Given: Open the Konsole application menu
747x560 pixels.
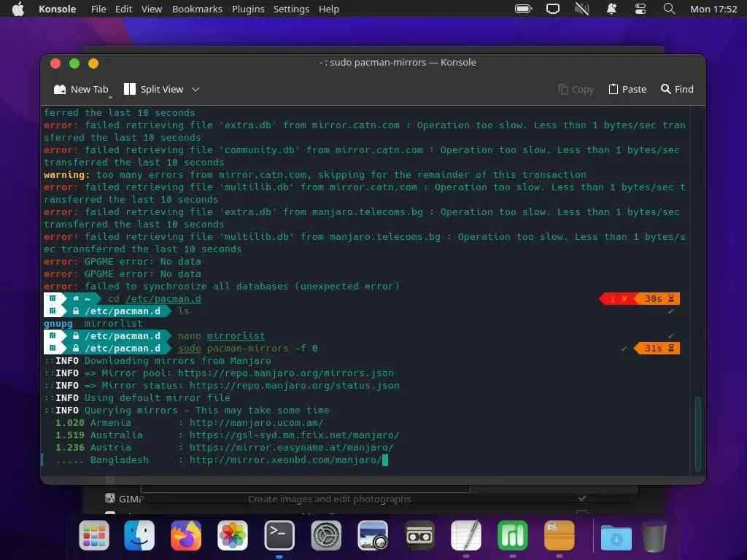Looking at the screenshot, I should [x=57, y=9].
